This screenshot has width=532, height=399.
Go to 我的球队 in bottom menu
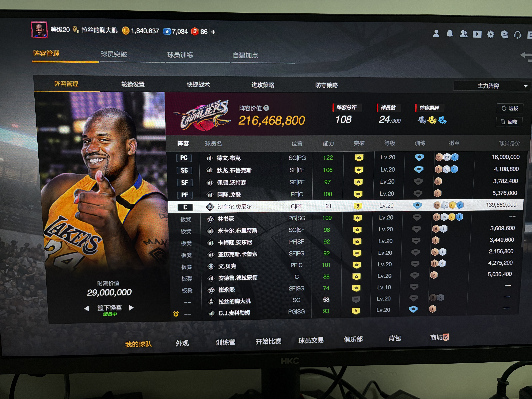pos(138,344)
